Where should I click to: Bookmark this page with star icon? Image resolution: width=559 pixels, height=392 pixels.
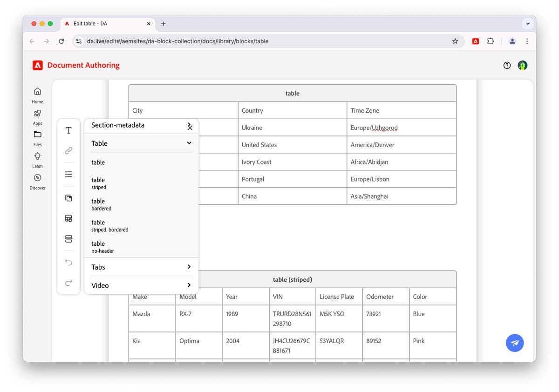(x=455, y=41)
